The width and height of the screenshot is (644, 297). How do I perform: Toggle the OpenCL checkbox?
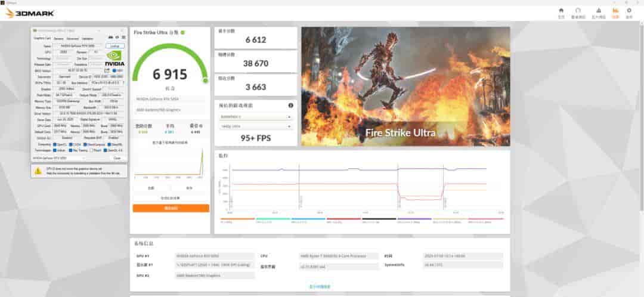(55, 144)
